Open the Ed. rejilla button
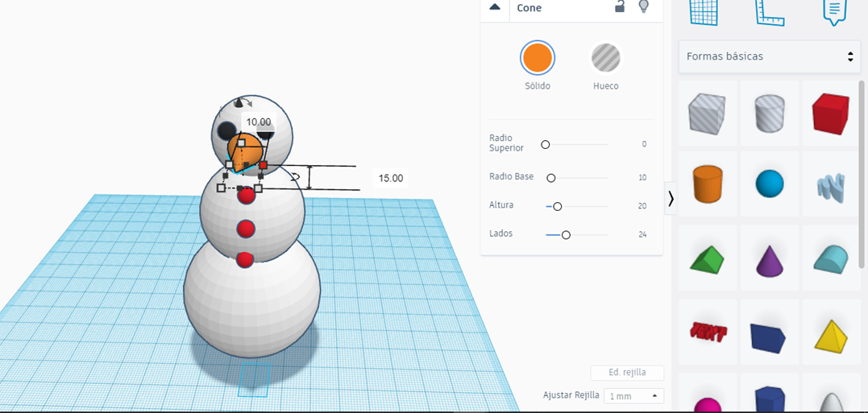The image size is (868, 413). coord(627,373)
